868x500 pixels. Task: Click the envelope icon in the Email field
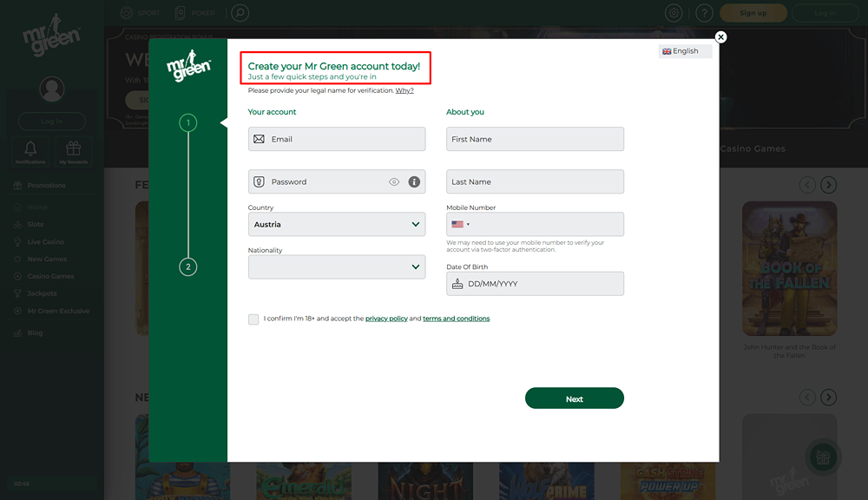point(259,139)
